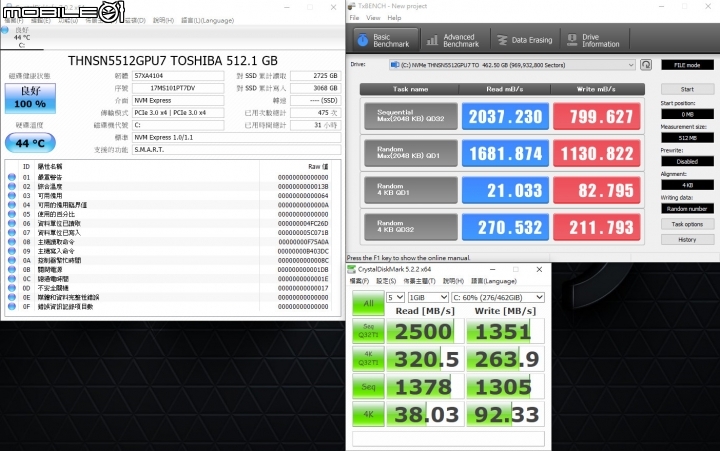The width and height of the screenshot is (720, 451).
Task: Click Random Max(2048 KB) QD1 task button
Action: (x=411, y=153)
